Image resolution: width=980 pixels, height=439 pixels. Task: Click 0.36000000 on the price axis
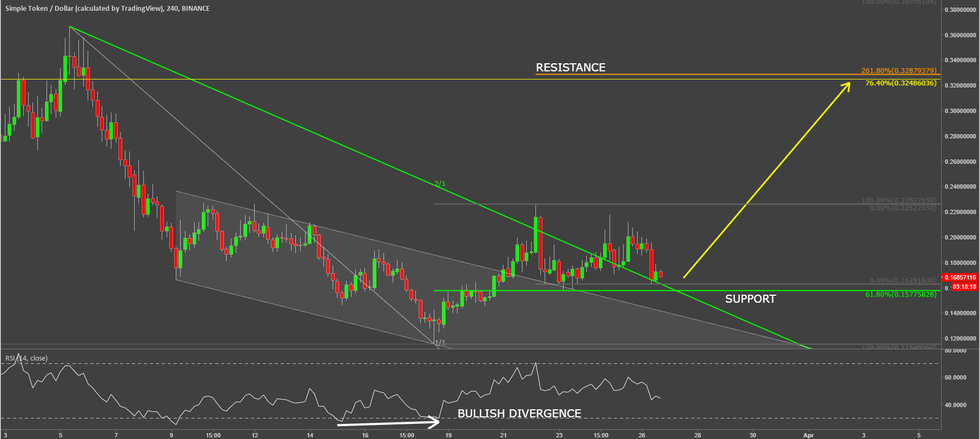(x=960, y=35)
